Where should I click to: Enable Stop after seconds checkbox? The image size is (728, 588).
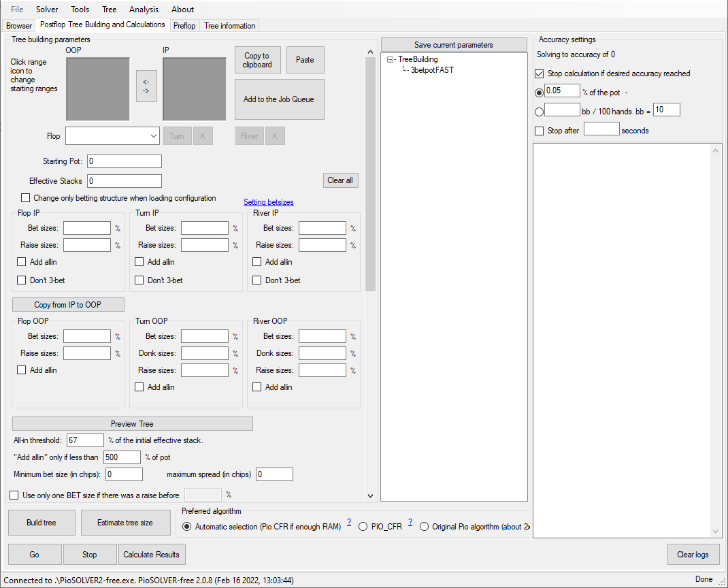click(x=539, y=131)
